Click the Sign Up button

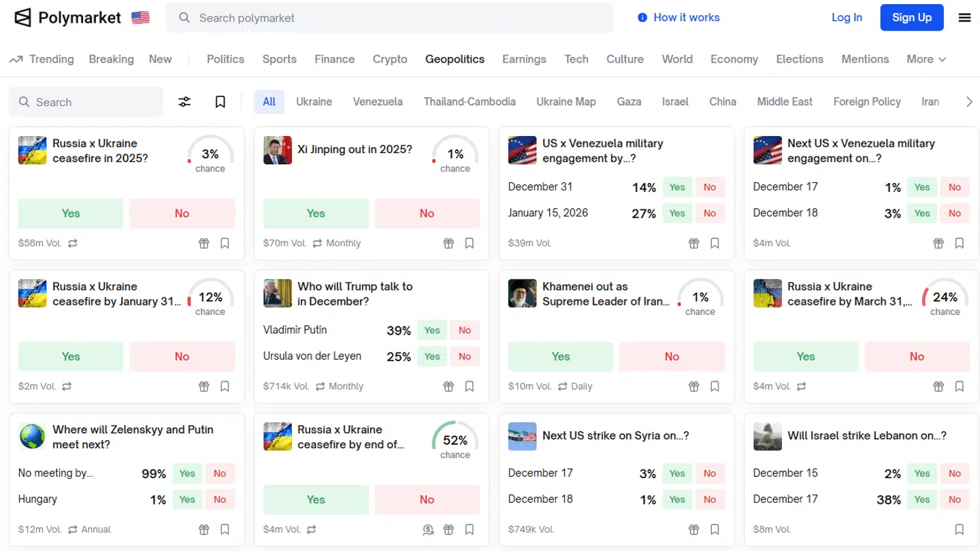tap(911, 18)
